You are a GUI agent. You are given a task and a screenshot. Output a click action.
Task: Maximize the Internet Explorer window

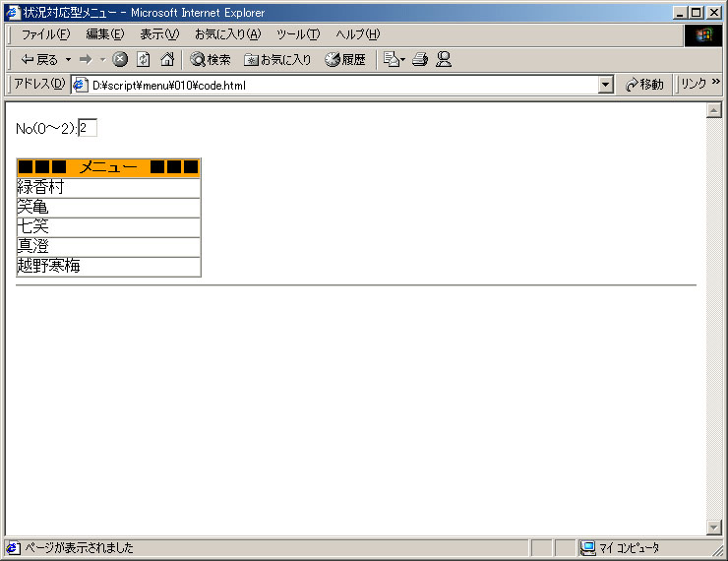click(x=697, y=13)
